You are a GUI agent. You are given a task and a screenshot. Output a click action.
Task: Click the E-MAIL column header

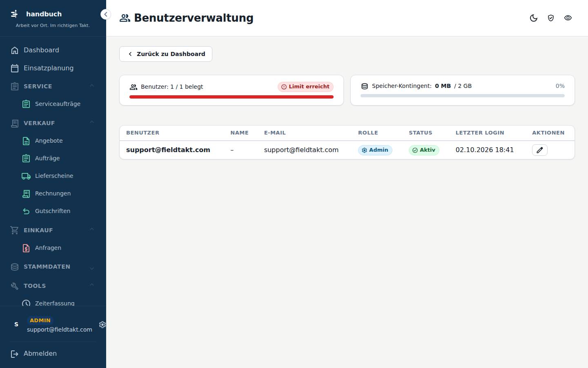[275, 133]
